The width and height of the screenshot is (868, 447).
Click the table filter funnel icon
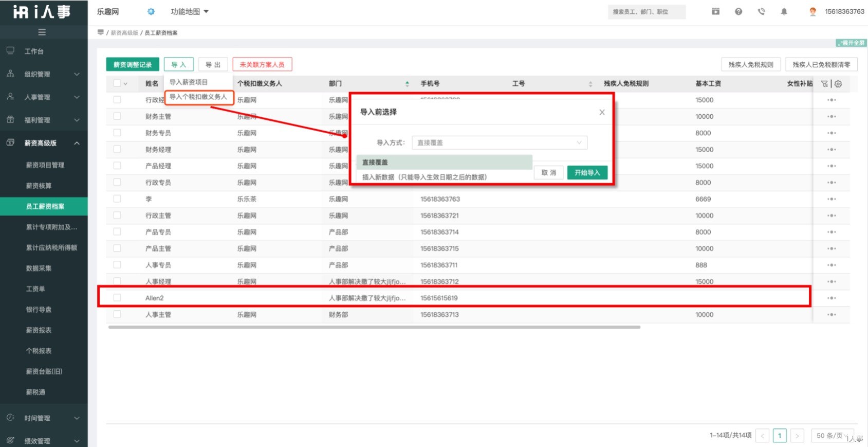(x=825, y=84)
